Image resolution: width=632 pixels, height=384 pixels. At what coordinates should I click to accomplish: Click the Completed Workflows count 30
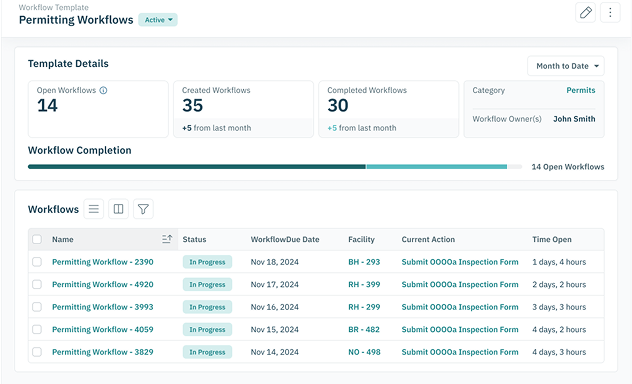(338, 106)
